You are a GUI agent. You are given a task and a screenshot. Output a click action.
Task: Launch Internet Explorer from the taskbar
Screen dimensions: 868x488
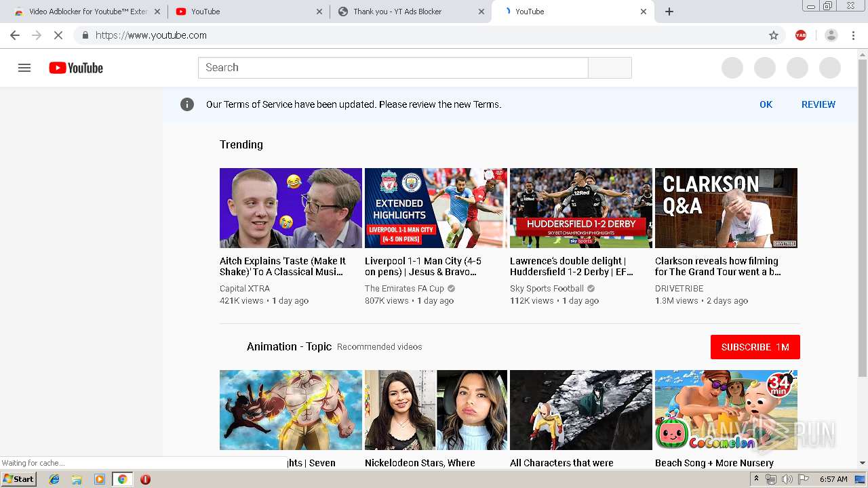click(54, 479)
